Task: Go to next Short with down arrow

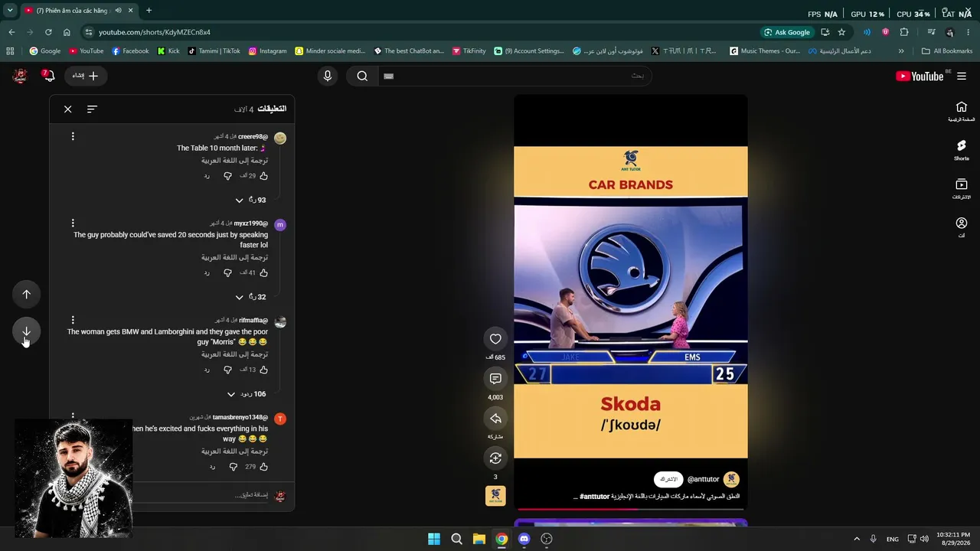Action: click(26, 331)
